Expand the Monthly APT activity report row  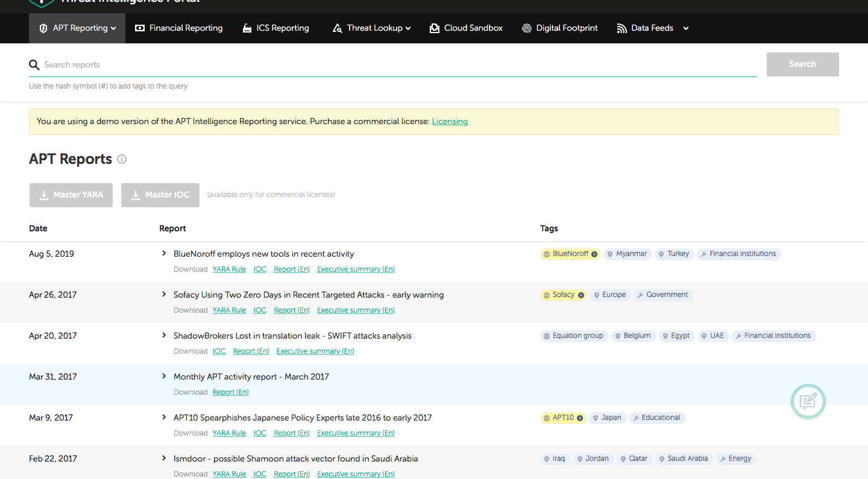[x=164, y=377]
